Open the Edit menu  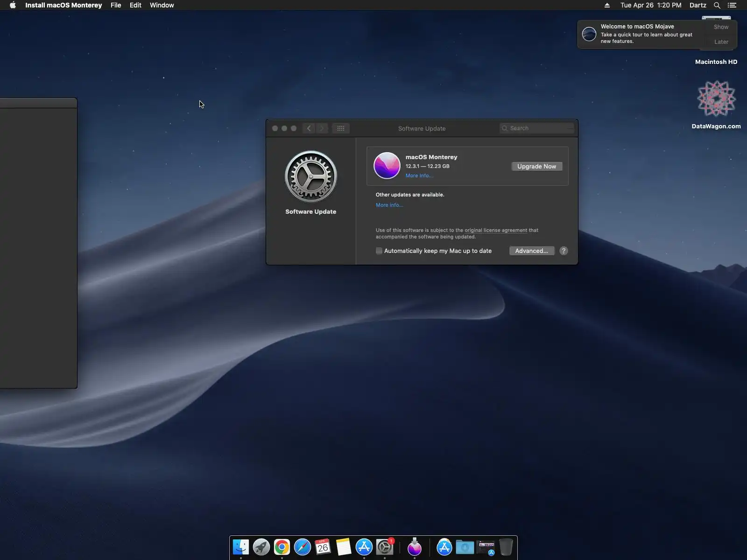pyautogui.click(x=135, y=5)
